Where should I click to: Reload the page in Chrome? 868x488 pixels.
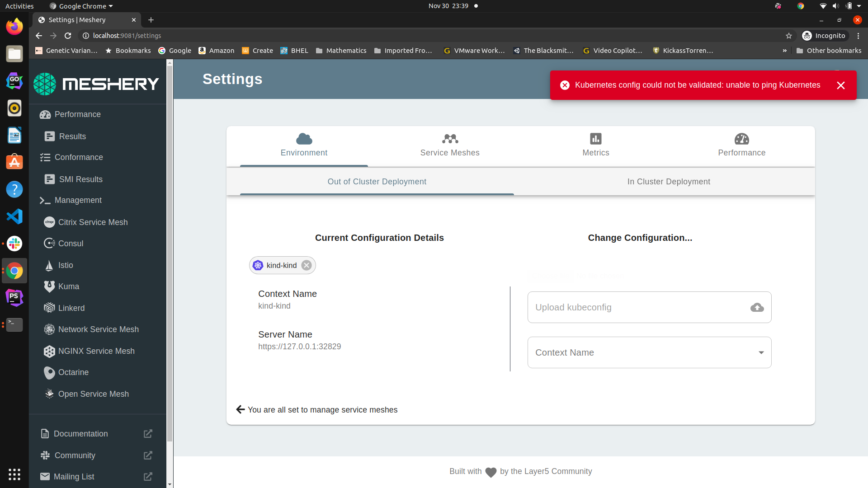click(68, 36)
